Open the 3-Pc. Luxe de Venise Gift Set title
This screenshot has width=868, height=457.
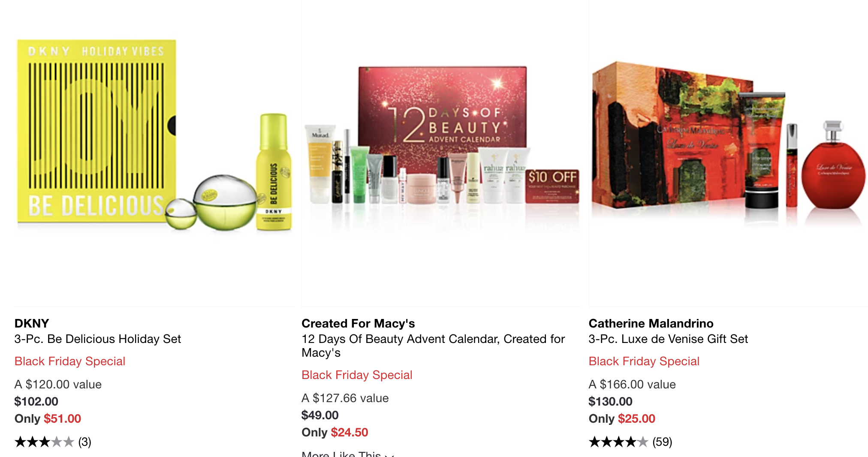click(x=668, y=339)
